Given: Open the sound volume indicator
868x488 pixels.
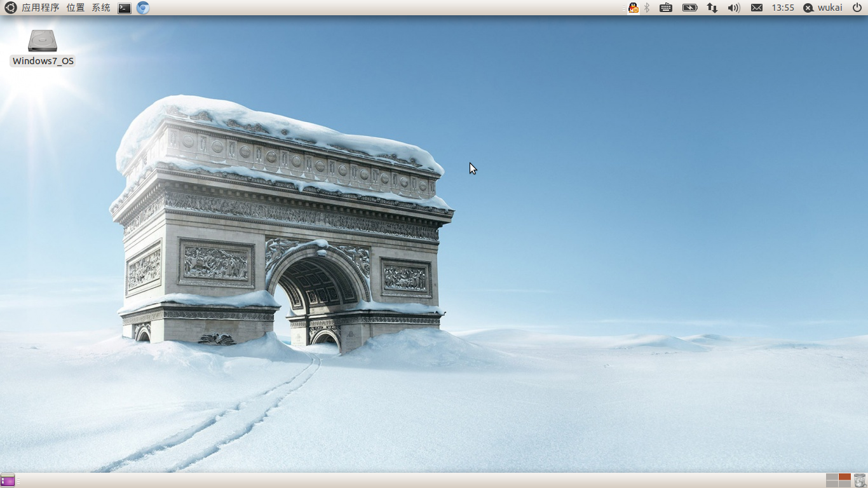Looking at the screenshot, I should (x=734, y=8).
